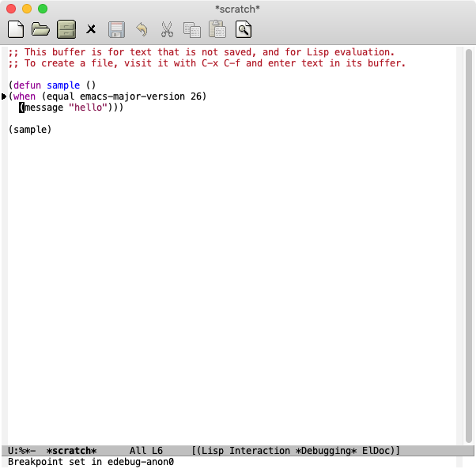Click the Paste clipboard icon
Viewport: 476px width, 469px height.
(217, 30)
